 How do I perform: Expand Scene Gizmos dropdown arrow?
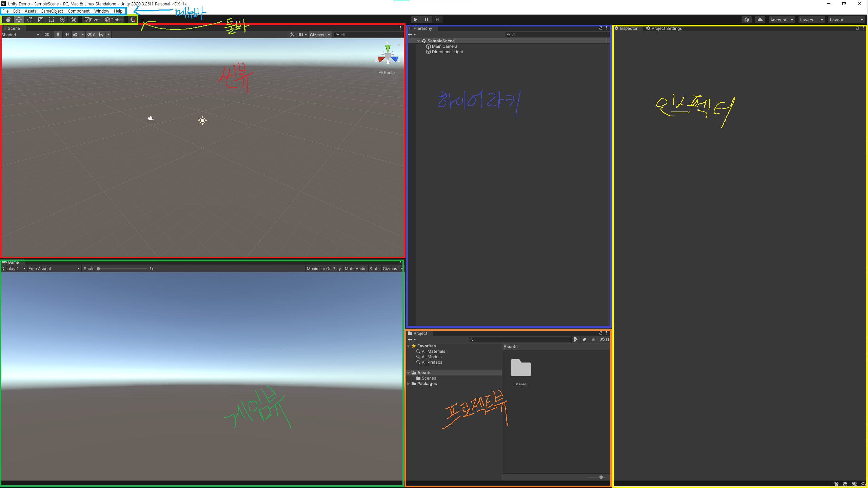click(329, 35)
